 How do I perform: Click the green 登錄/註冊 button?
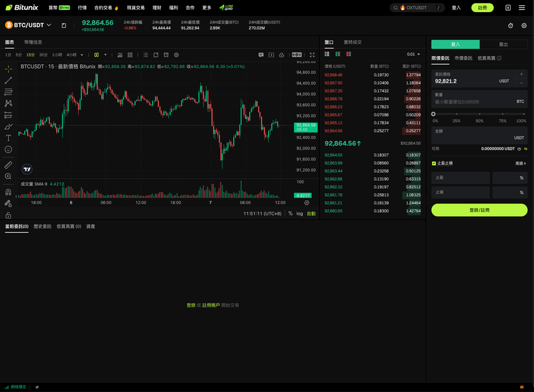(x=479, y=210)
